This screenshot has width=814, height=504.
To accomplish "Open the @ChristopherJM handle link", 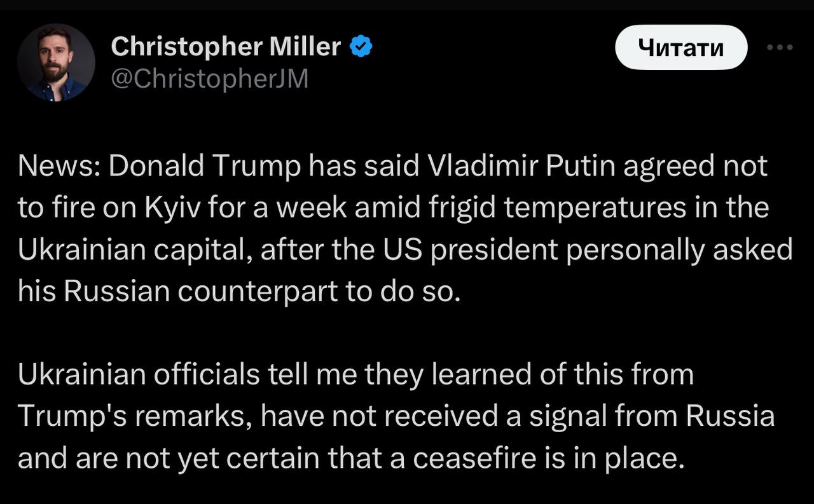I will coord(210,78).
